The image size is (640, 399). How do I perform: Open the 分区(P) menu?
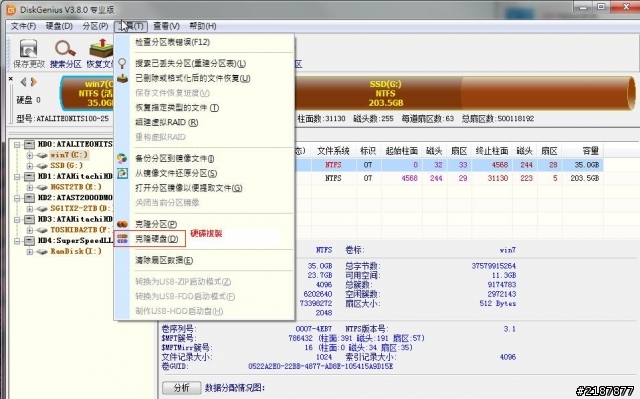(x=95, y=26)
